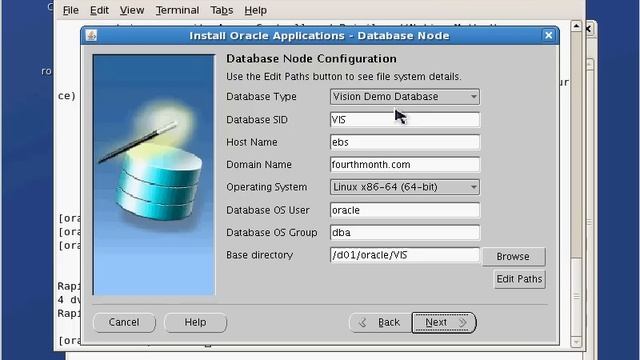
Task: Open the Terminal menu
Action: click(178, 10)
